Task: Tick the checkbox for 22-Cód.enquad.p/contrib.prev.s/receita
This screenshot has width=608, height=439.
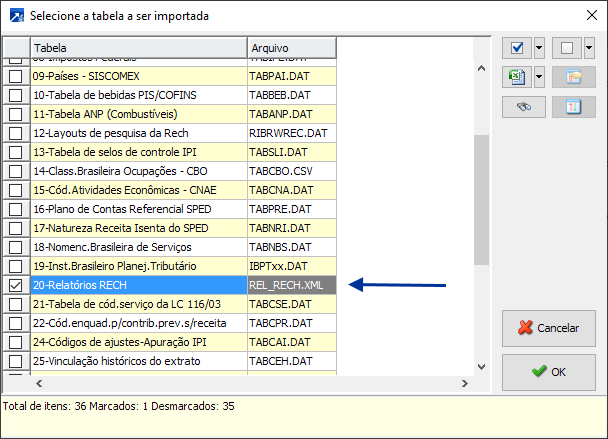Action: pyautogui.click(x=15, y=323)
